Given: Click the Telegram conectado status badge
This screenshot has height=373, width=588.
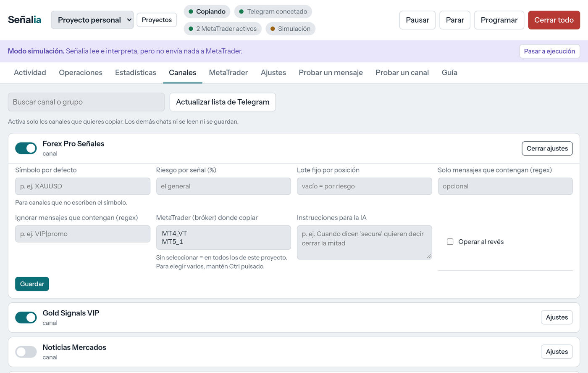Looking at the screenshot, I should point(273,11).
